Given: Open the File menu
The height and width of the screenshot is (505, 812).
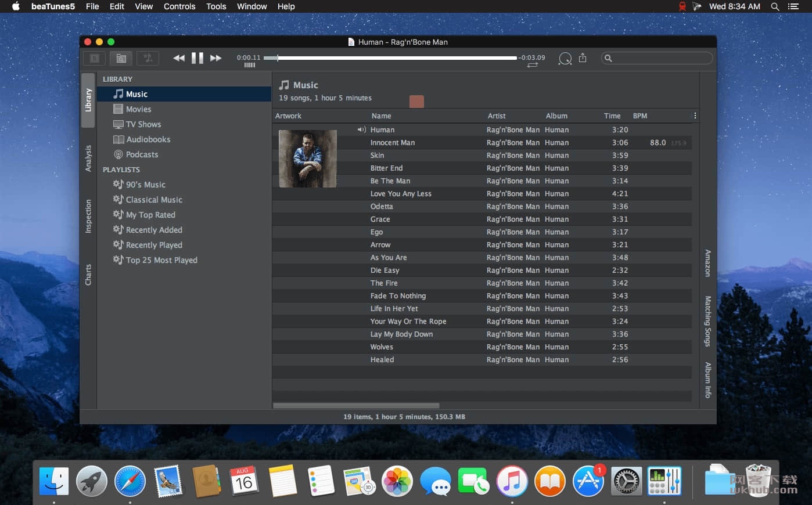Looking at the screenshot, I should coord(92,6).
